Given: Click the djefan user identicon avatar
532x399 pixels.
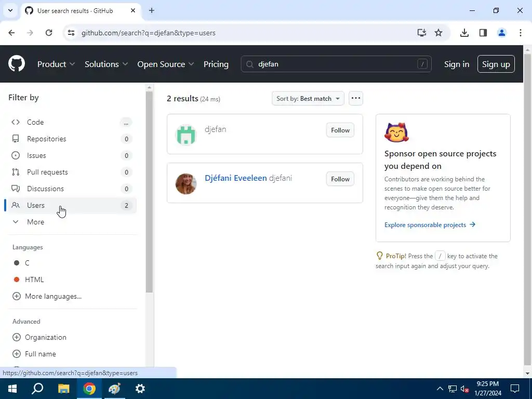Looking at the screenshot, I should (x=186, y=135).
